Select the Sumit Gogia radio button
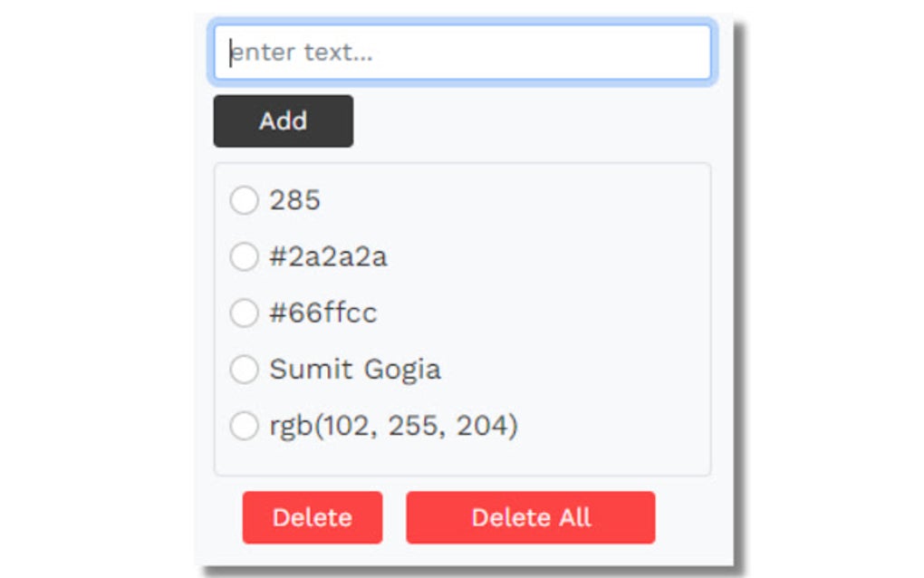 point(244,370)
